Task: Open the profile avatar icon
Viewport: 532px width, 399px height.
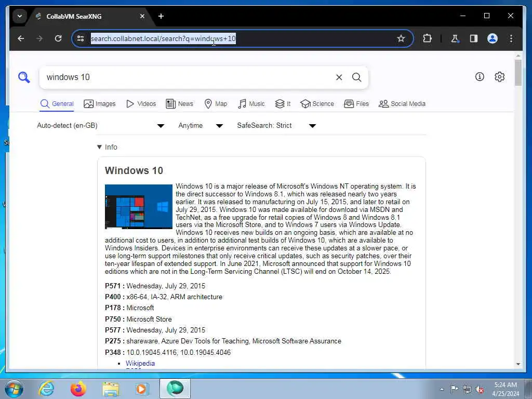Action: [x=493, y=38]
